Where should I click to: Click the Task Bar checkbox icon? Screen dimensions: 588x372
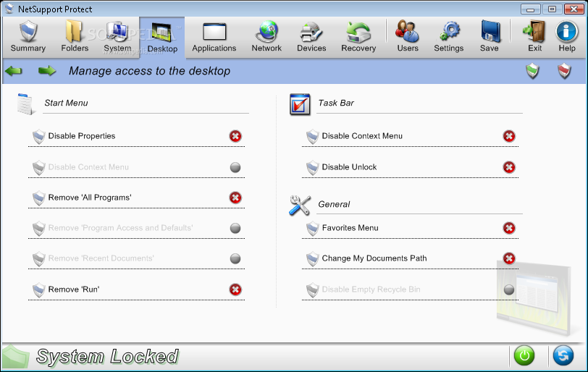click(x=300, y=104)
